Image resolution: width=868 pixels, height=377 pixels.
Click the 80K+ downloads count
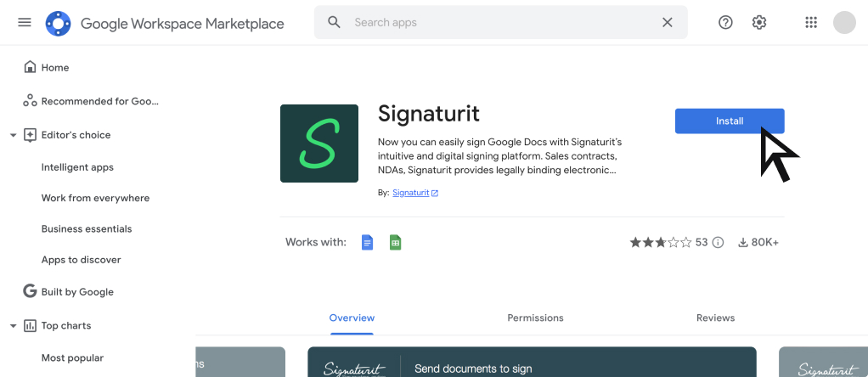click(x=765, y=243)
